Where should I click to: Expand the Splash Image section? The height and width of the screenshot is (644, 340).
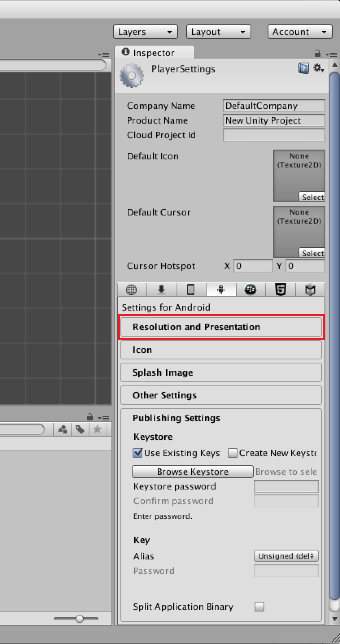(221, 372)
